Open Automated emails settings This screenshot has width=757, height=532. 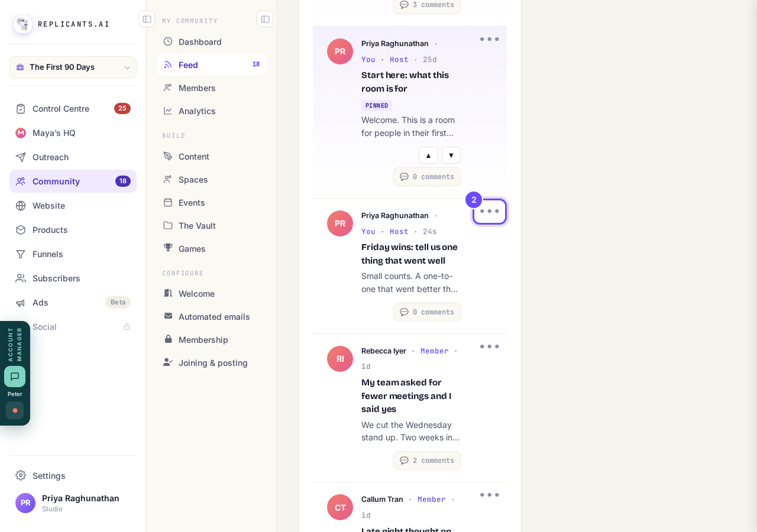(x=211, y=317)
